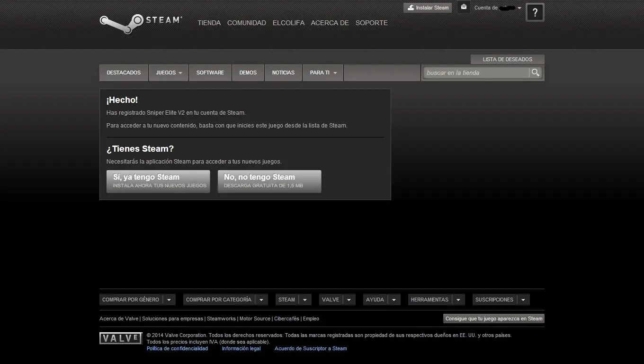Open Política de confidencialidad link
Screen dimensions: 644x364
pyautogui.click(x=177, y=348)
